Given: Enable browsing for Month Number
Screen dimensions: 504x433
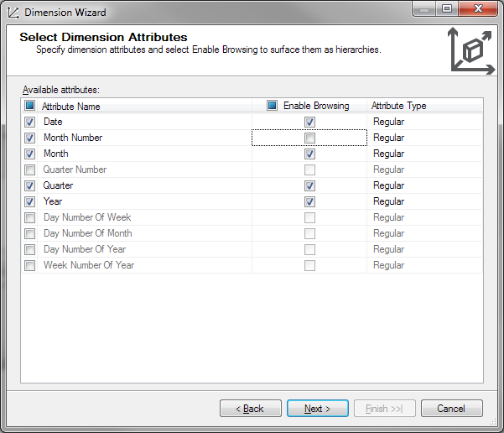Looking at the screenshot, I should 310,138.
